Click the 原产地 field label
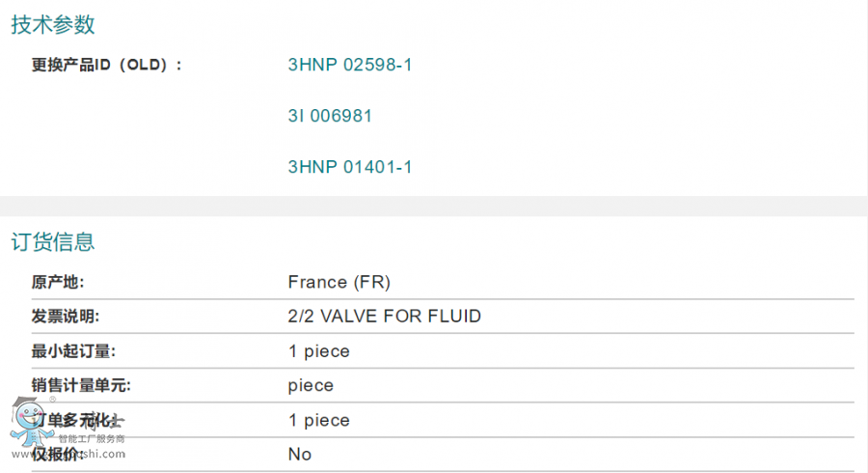 [58, 283]
